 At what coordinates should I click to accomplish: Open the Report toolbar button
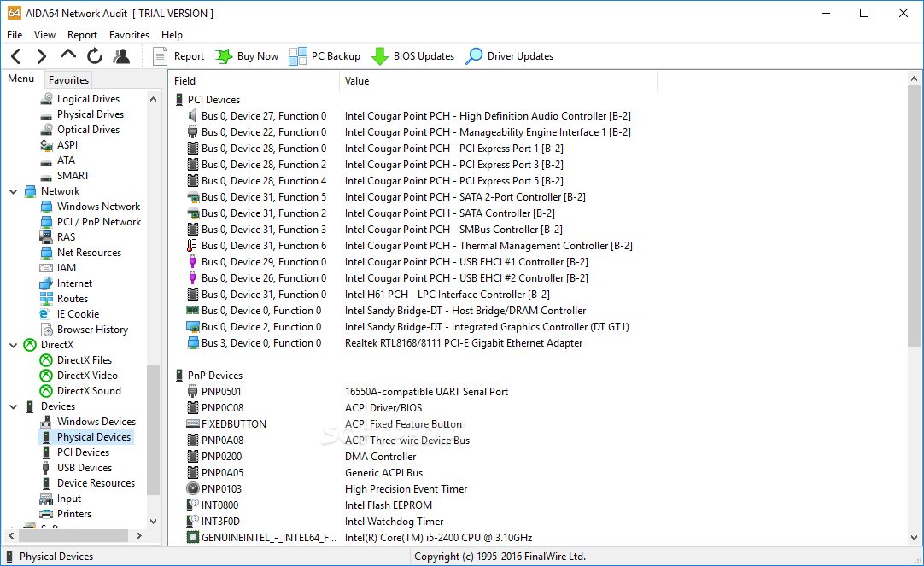pyautogui.click(x=178, y=56)
